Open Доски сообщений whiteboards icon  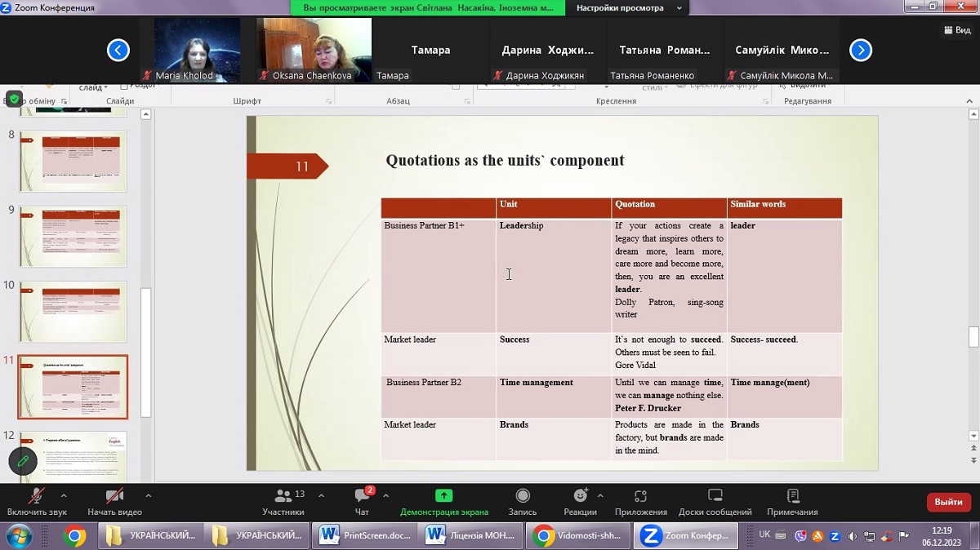click(715, 496)
